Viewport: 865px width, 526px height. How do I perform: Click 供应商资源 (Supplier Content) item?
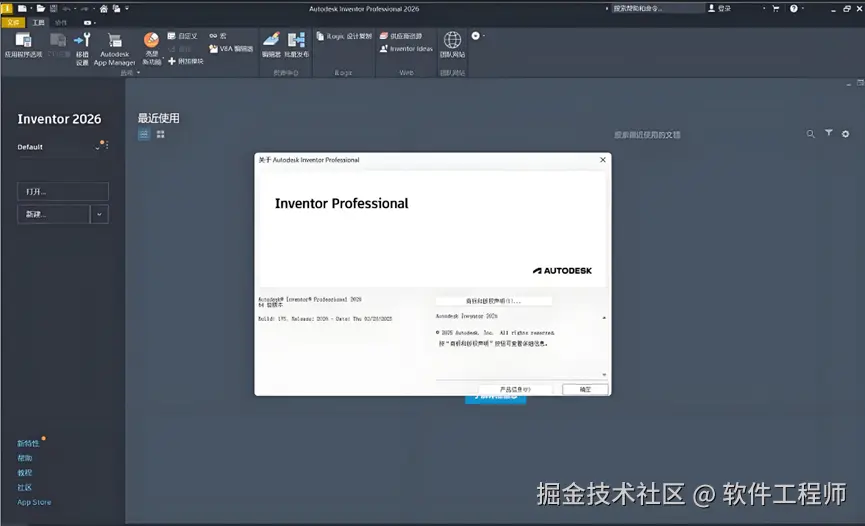(401, 36)
